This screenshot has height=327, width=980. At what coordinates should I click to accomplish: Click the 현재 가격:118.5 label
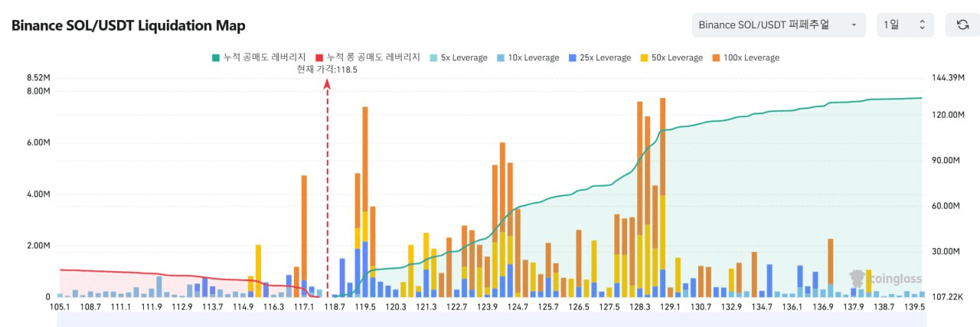coord(327,69)
